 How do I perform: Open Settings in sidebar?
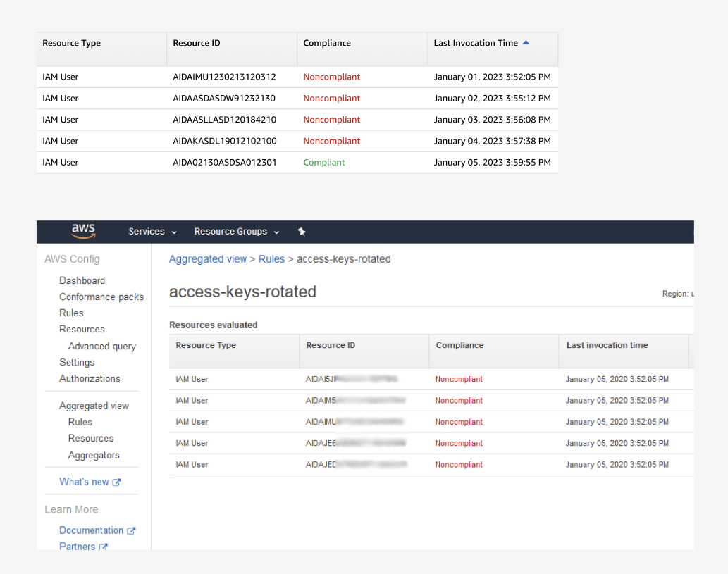click(x=77, y=362)
